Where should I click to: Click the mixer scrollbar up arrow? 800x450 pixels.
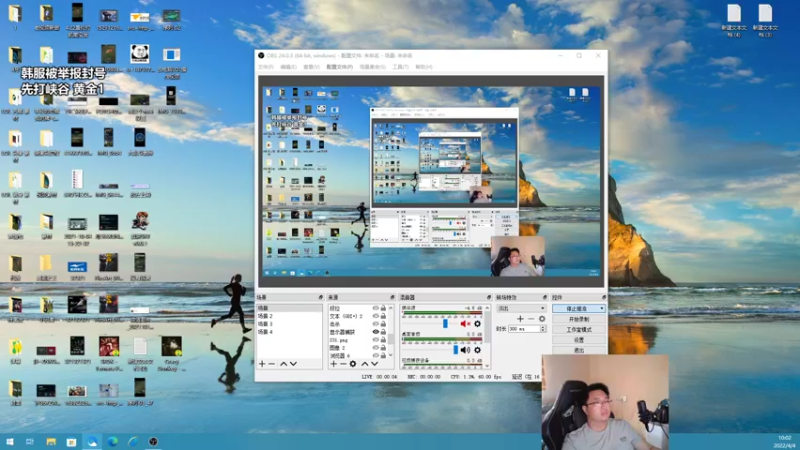pyautogui.click(x=488, y=308)
